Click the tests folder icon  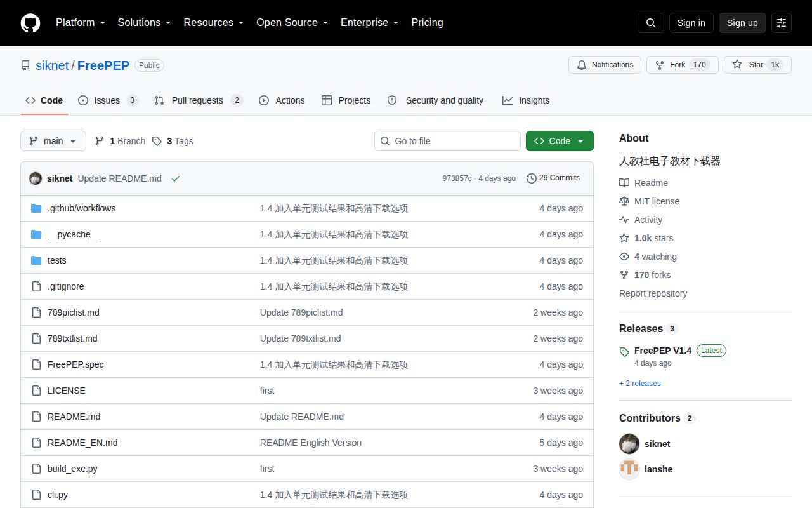pos(36,260)
